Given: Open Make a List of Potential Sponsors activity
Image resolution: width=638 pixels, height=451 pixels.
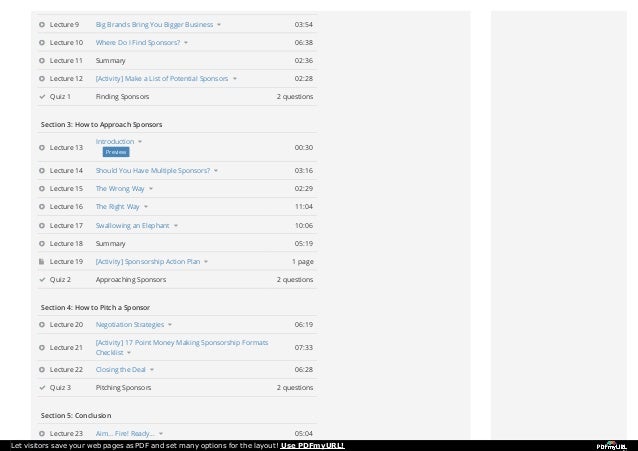Looking at the screenshot, I should (162, 79).
